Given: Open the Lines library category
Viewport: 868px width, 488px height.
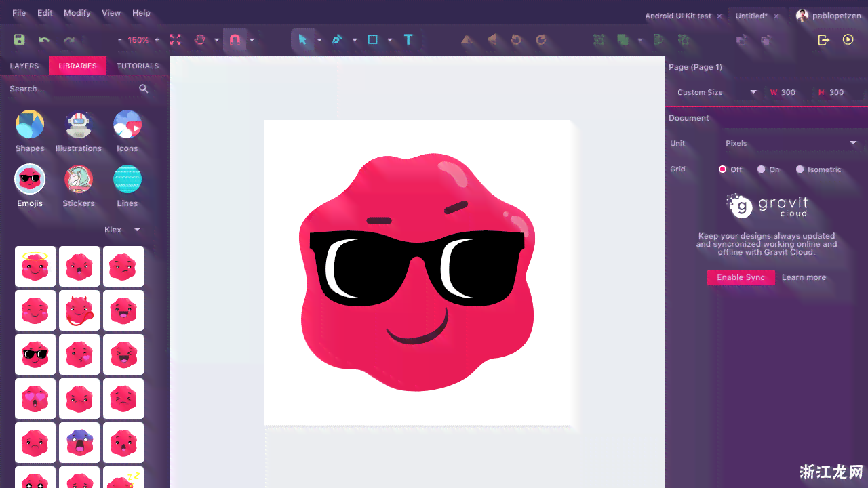Looking at the screenshot, I should pos(127,186).
